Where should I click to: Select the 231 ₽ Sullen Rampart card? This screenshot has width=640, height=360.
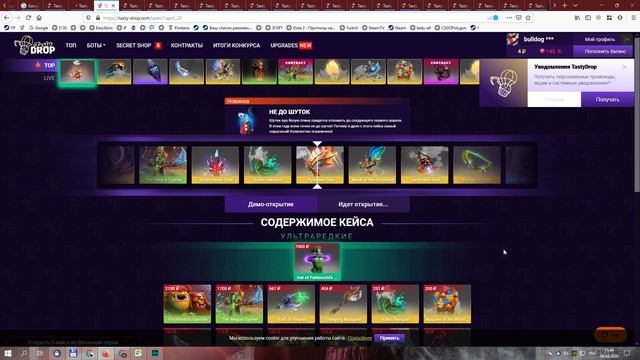tap(395, 304)
